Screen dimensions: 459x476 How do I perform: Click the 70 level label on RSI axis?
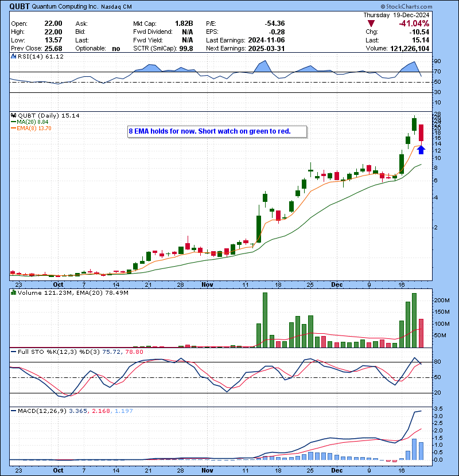(x=437, y=72)
